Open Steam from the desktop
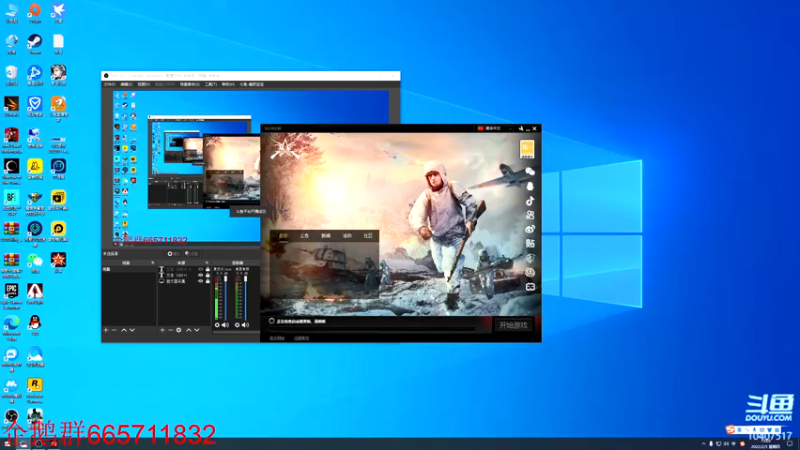Screen dimensions: 800x450 35,44
